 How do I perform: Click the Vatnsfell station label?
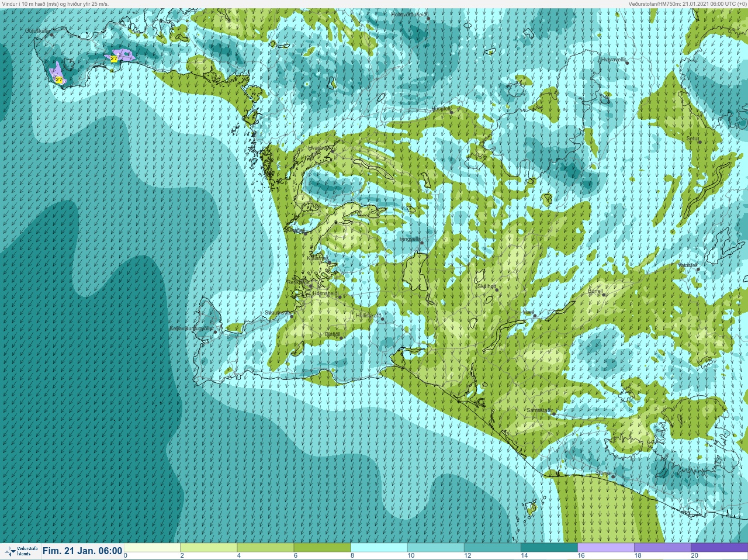pos(687,265)
